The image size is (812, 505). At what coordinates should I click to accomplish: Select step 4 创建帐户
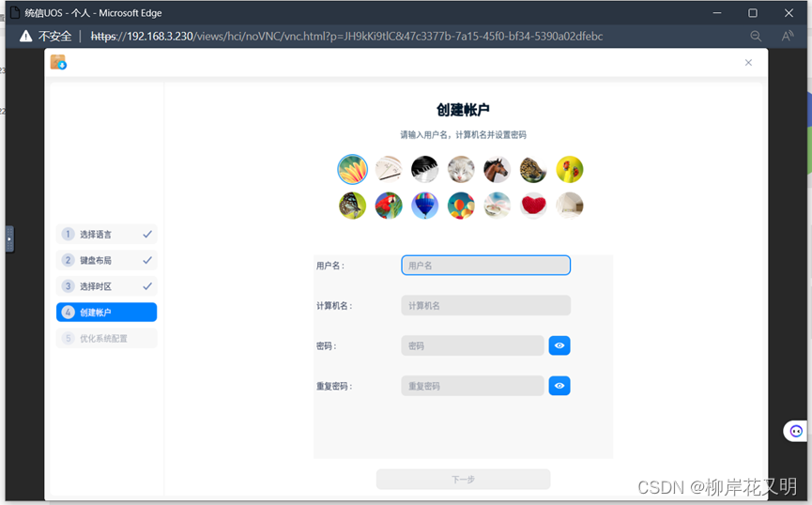[x=107, y=313]
